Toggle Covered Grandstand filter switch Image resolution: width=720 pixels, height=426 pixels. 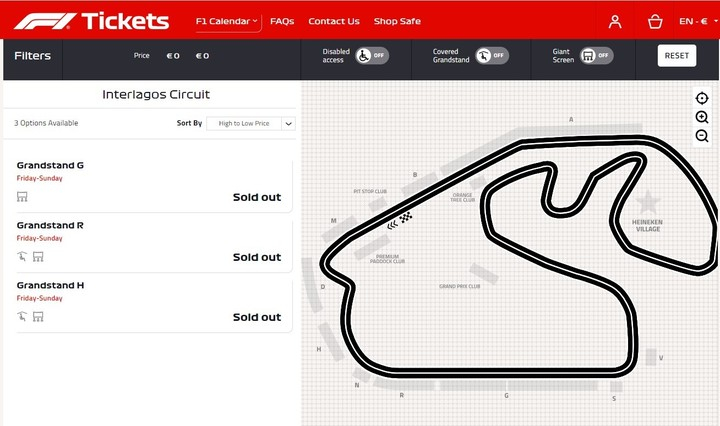coord(492,56)
